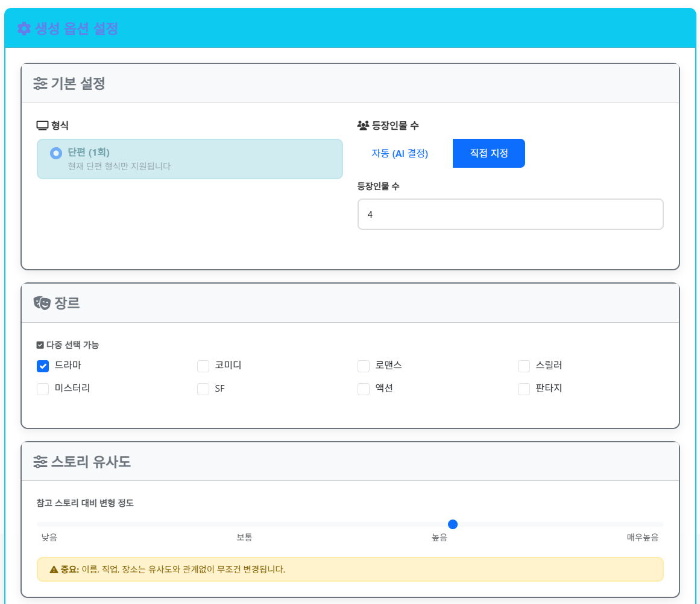This screenshot has width=700, height=604.
Task: Select the 단편 (1회) radio button
Action: 56,153
